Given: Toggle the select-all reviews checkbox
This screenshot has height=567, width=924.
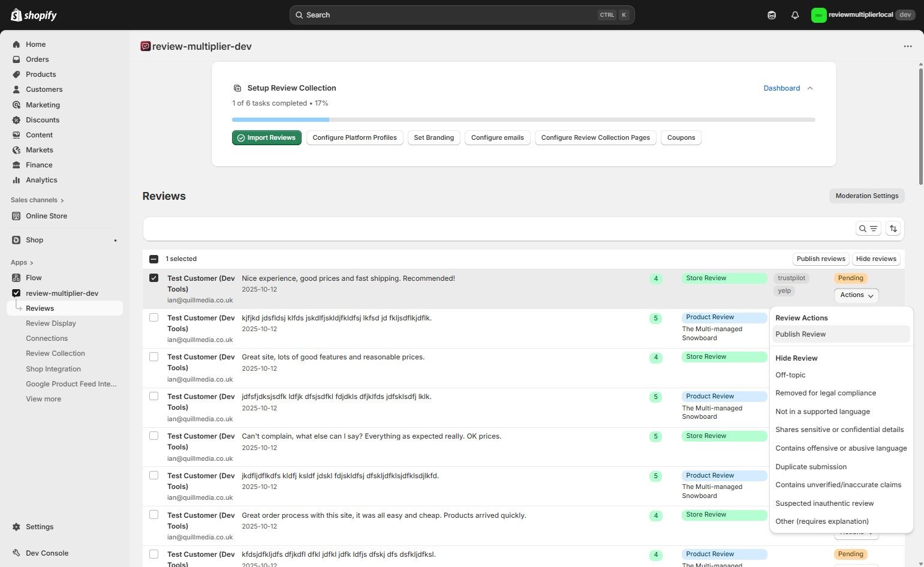Looking at the screenshot, I should click(154, 259).
